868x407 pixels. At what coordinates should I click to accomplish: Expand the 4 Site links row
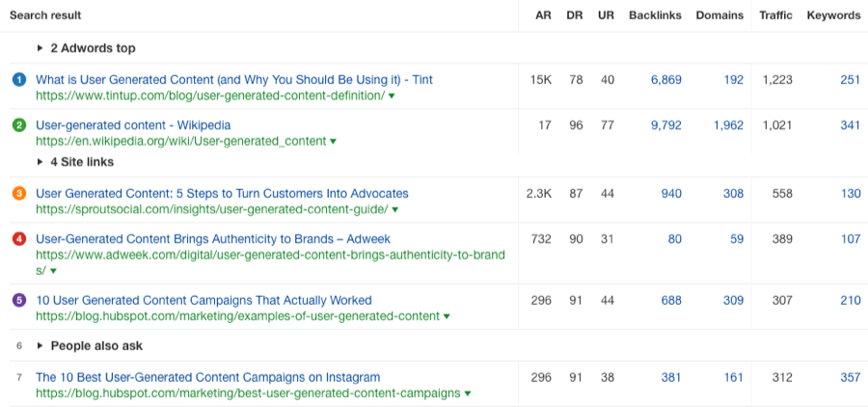point(41,162)
